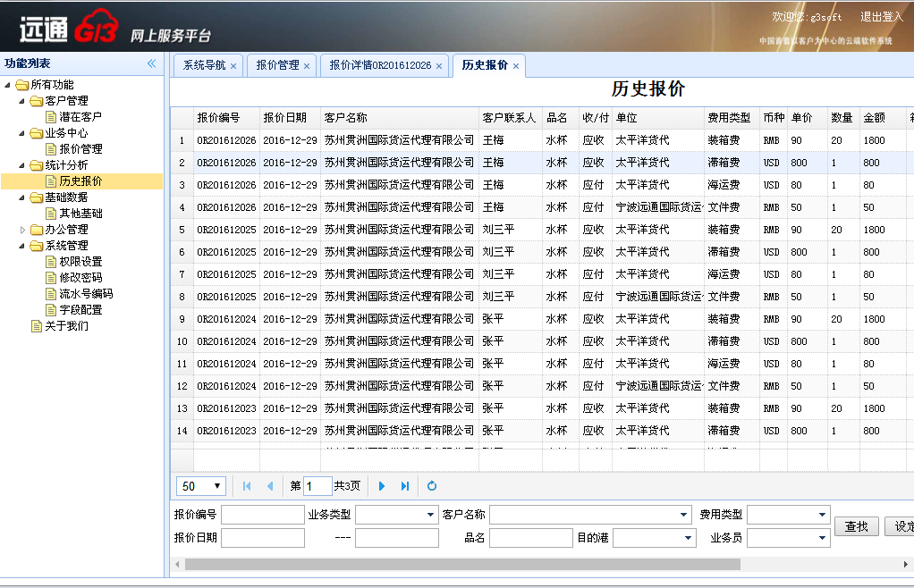Click the 统计分析 folder icon

pyautogui.click(x=37, y=165)
